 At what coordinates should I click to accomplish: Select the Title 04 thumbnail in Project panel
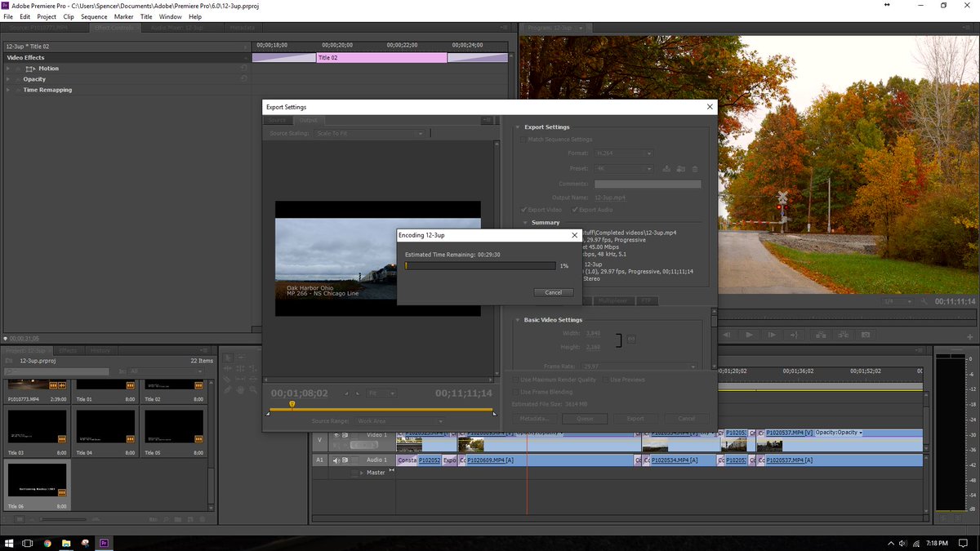coord(105,430)
